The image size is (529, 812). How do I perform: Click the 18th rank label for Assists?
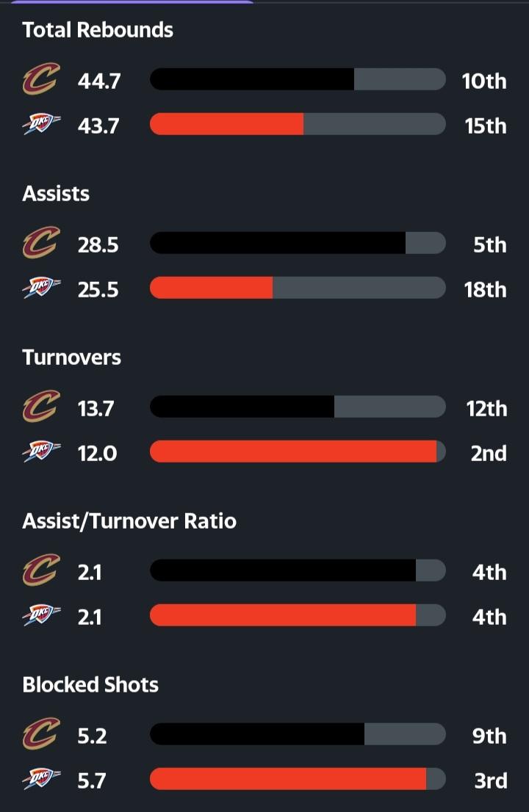(485, 289)
